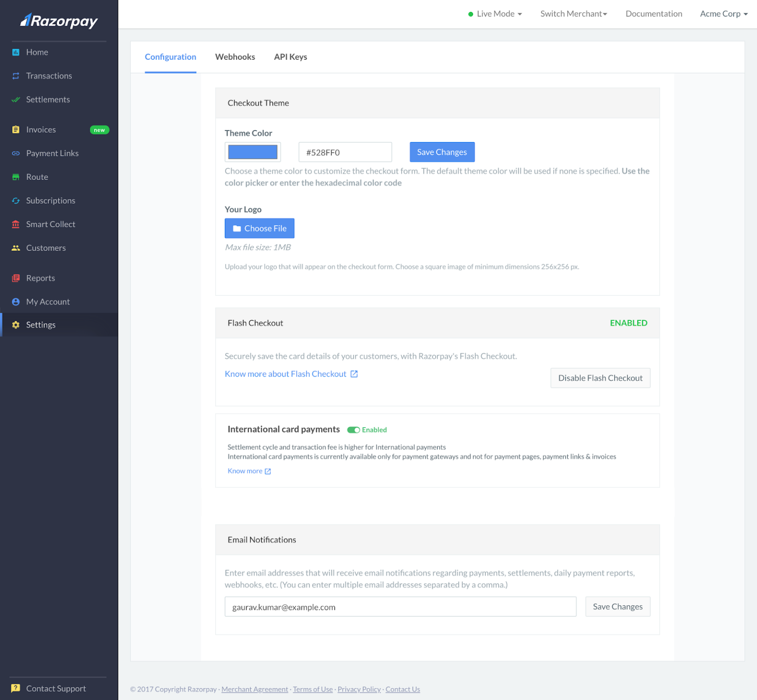The width and height of the screenshot is (757, 700).
Task: Expand the Switch Merchant menu
Action: (574, 13)
